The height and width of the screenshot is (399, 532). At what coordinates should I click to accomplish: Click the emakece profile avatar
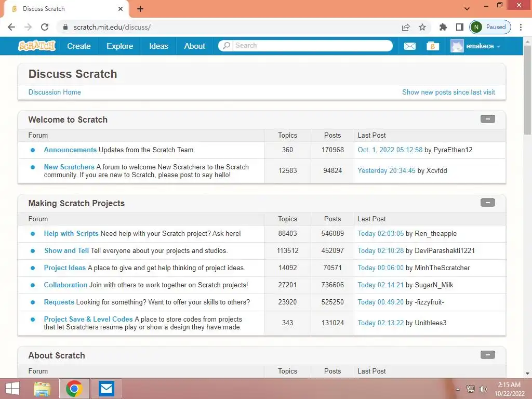click(457, 46)
